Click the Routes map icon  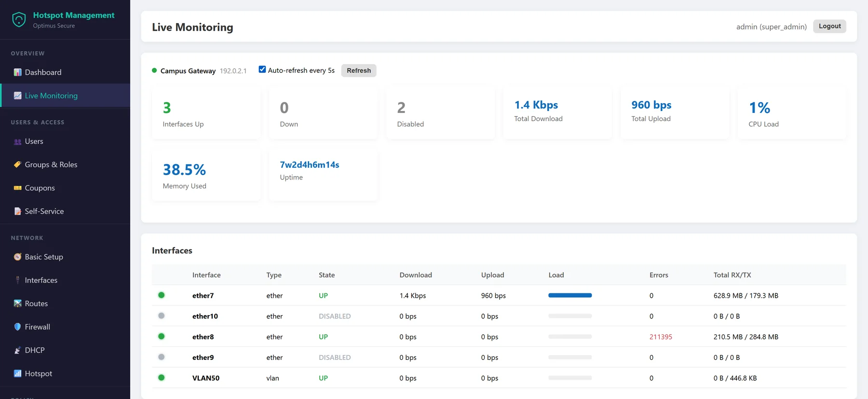click(18, 303)
